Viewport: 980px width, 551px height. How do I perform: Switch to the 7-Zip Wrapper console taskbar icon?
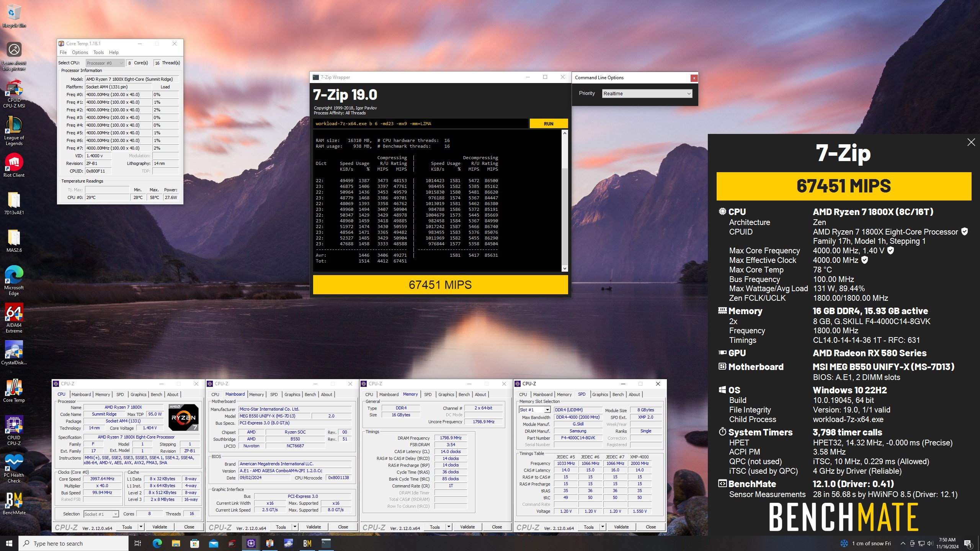[x=326, y=543]
